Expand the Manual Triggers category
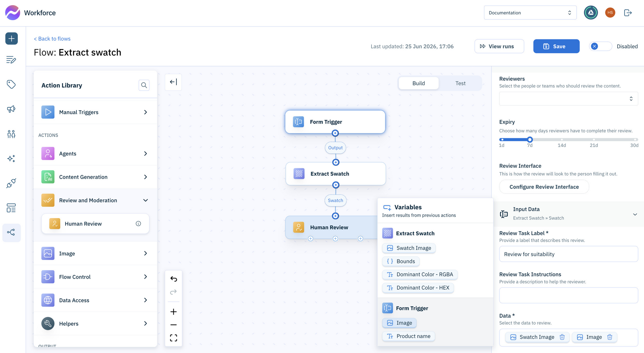Viewport: 644px width, 353px height. pos(95,112)
